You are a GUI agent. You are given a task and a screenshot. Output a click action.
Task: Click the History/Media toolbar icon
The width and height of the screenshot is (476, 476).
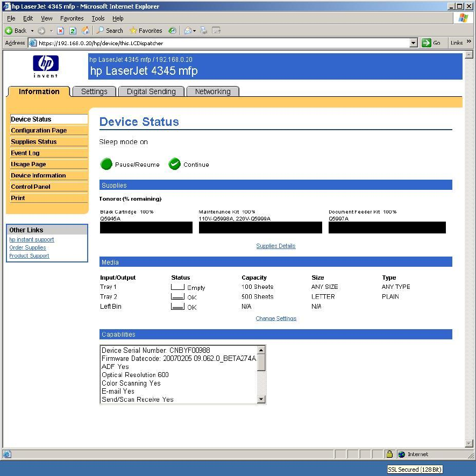click(x=173, y=31)
